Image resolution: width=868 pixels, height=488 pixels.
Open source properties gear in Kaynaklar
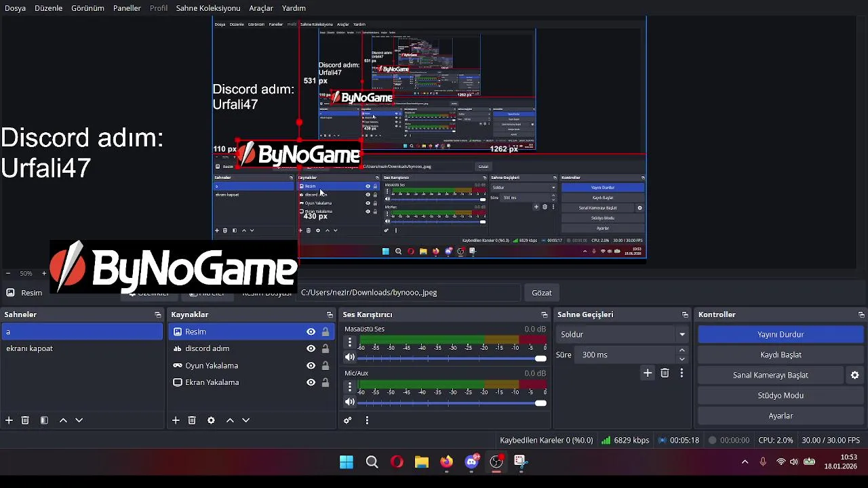tap(211, 420)
